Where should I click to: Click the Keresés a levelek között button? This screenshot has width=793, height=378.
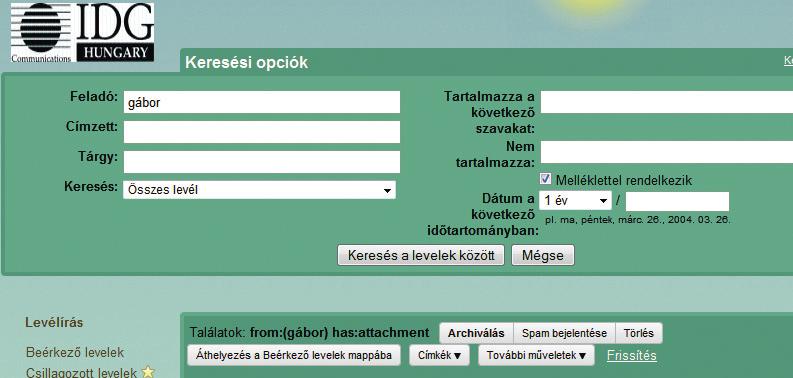click(421, 255)
